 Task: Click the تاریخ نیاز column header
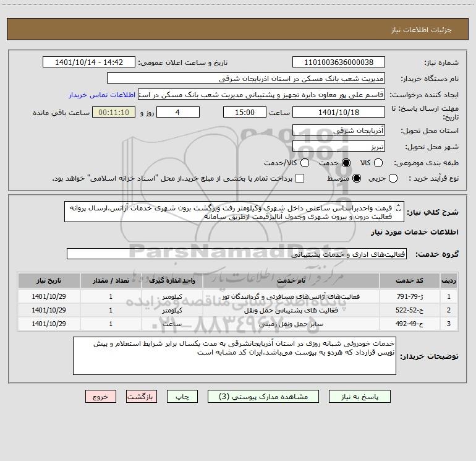pos(49,280)
